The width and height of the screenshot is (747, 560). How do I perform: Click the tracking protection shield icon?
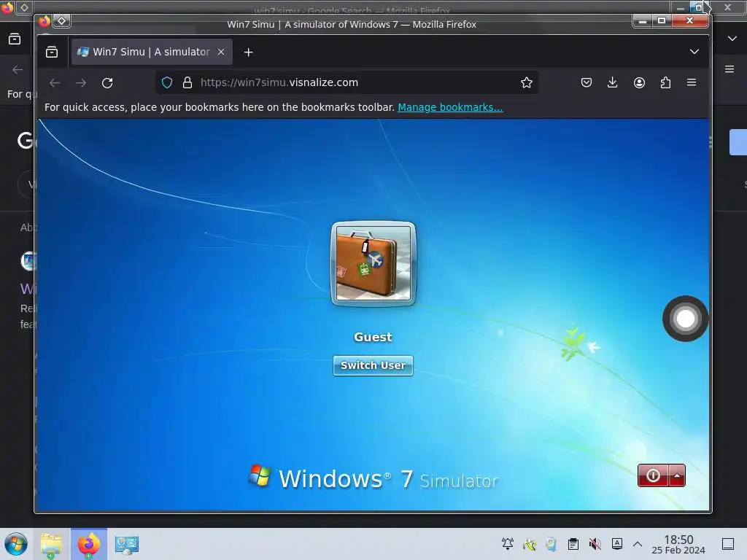(x=167, y=82)
